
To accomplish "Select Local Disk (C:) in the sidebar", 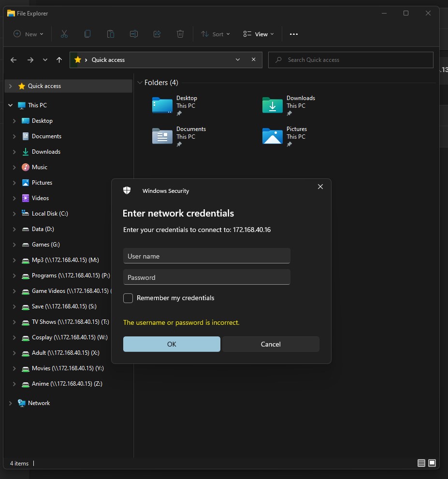I will tap(50, 214).
